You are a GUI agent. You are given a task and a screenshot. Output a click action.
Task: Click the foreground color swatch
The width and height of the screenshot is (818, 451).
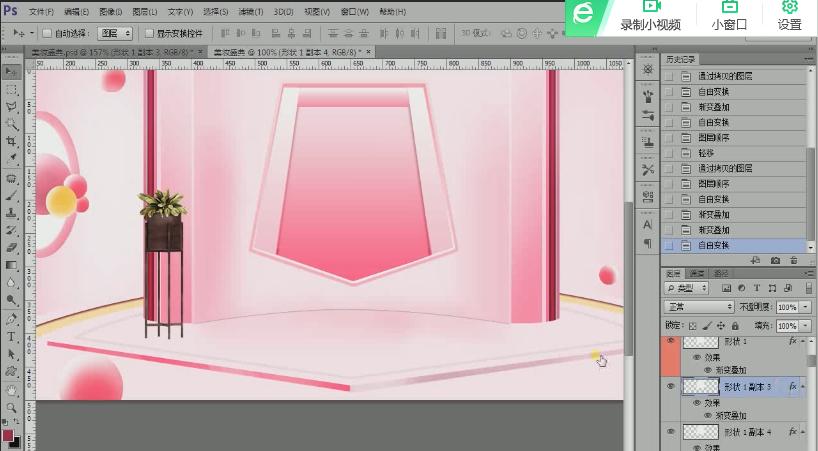[8, 435]
